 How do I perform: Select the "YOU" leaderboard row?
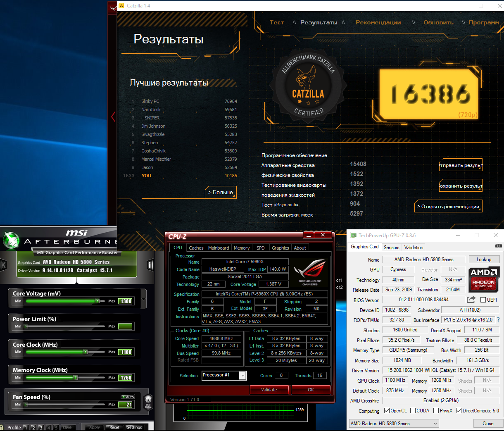pyautogui.click(x=180, y=176)
